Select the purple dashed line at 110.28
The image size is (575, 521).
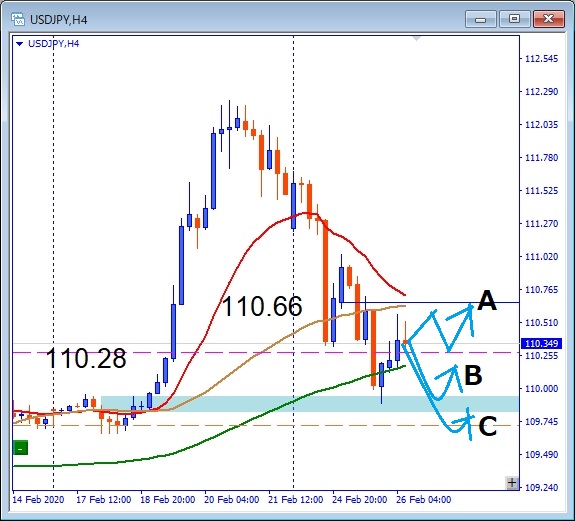pyautogui.click(x=266, y=353)
